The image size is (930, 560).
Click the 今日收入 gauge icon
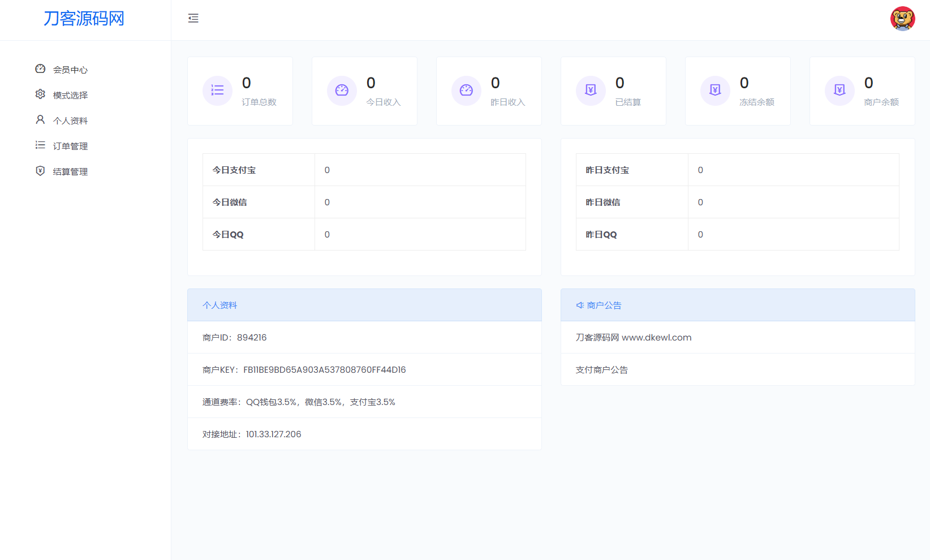point(342,90)
